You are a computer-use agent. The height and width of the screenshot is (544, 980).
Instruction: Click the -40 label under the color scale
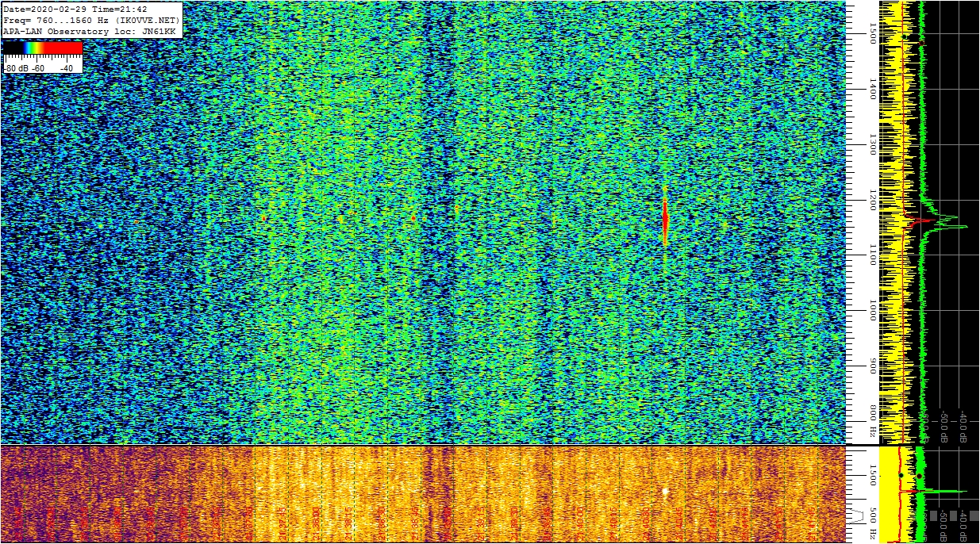click(66, 68)
